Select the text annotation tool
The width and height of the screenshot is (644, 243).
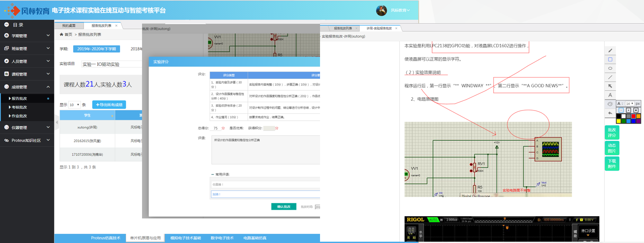tap(610, 95)
